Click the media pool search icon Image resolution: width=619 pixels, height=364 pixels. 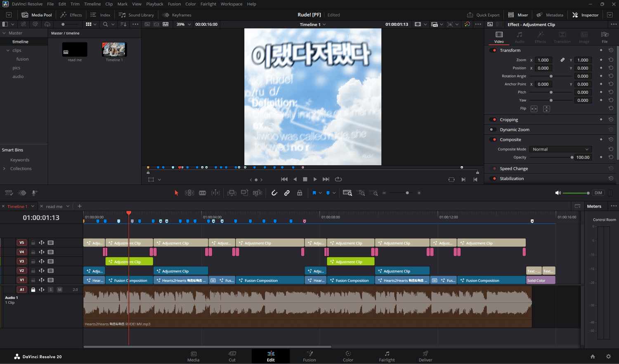click(x=105, y=24)
